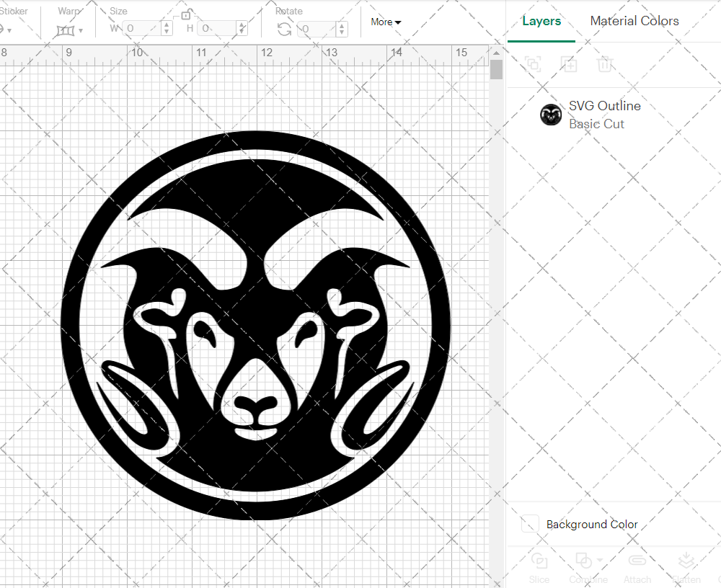
Task: Open the Sticker dropdown arrow
Action: coord(9,31)
